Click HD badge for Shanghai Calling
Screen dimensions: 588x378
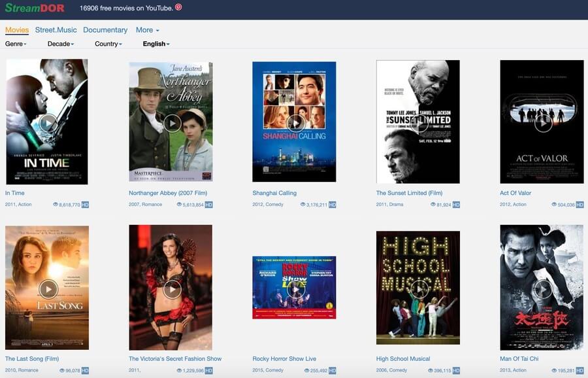pyautogui.click(x=333, y=205)
